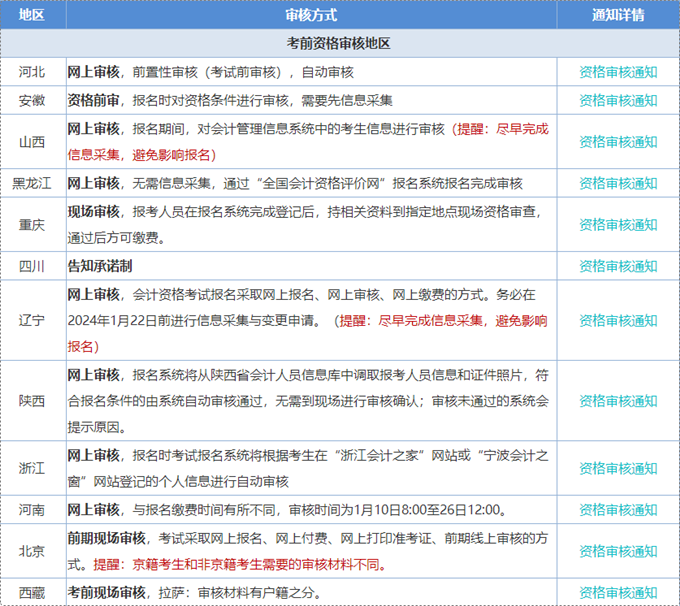Viewport: 680px width, 606px height.
Task: Click the 黑龙江 region cell
Action: (x=32, y=183)
